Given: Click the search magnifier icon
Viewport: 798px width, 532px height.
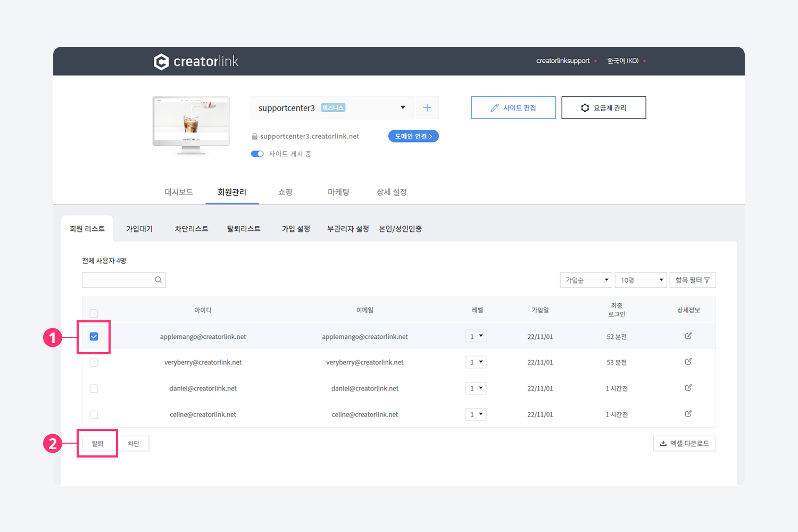Looking at the screenshot, I should (158, 280).
